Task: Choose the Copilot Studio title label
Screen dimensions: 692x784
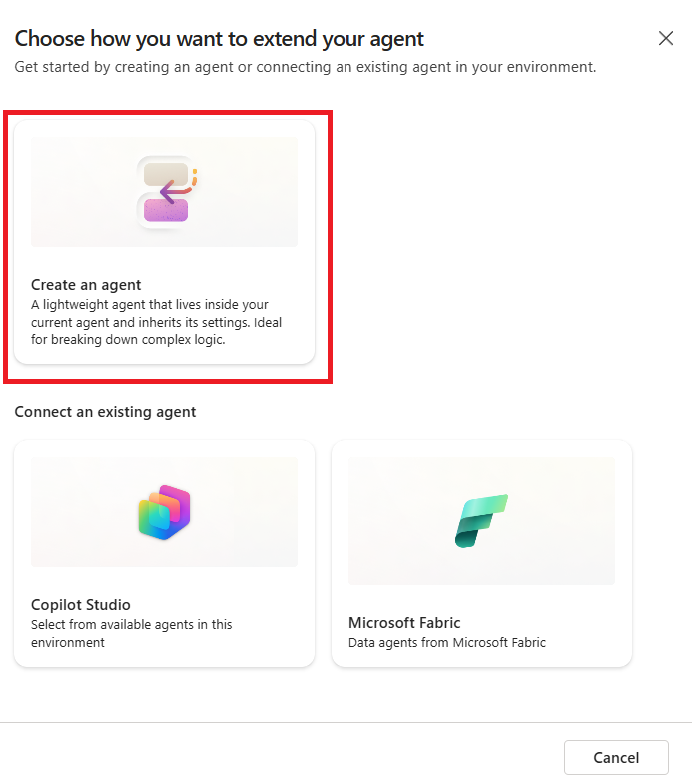Action: [81, 605]
